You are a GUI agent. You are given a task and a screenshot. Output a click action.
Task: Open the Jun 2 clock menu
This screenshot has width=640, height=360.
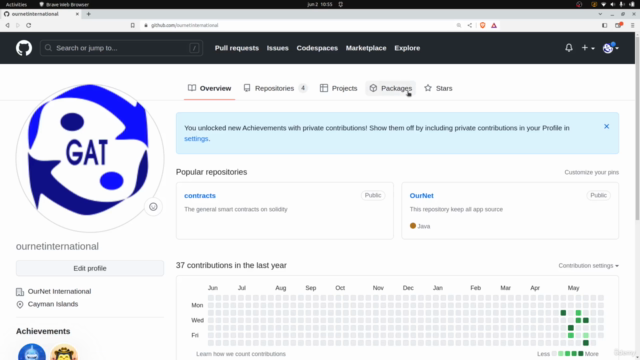(x=320, y=4)
